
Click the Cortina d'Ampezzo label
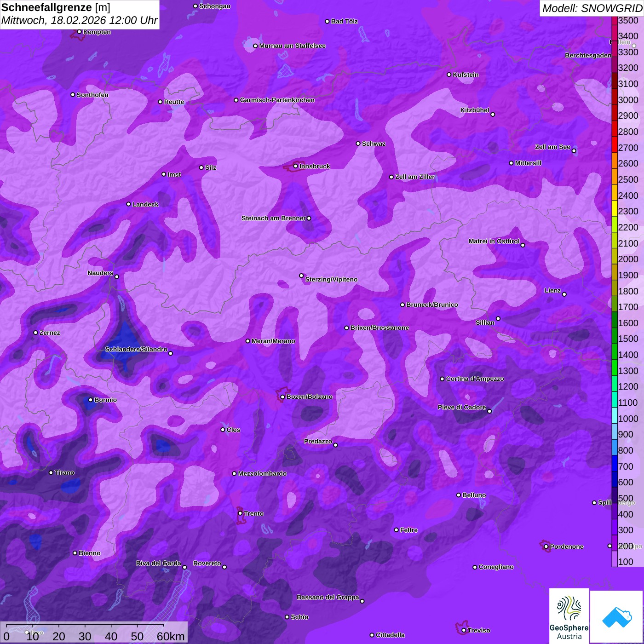pos(475,379)
